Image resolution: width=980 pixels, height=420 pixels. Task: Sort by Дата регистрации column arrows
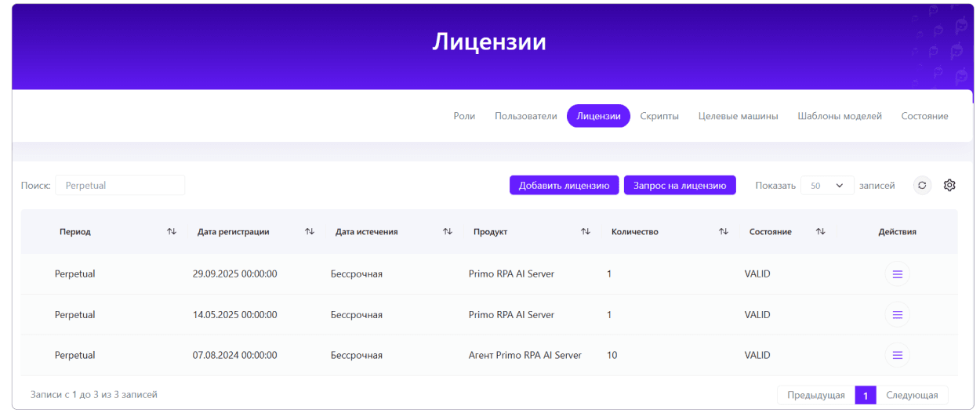(310, 232)
